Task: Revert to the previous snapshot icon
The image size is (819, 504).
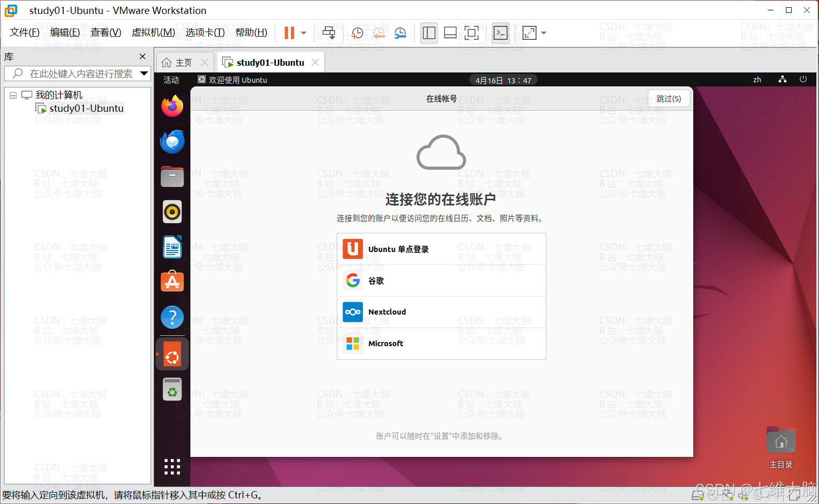Action: coord(379,33)
